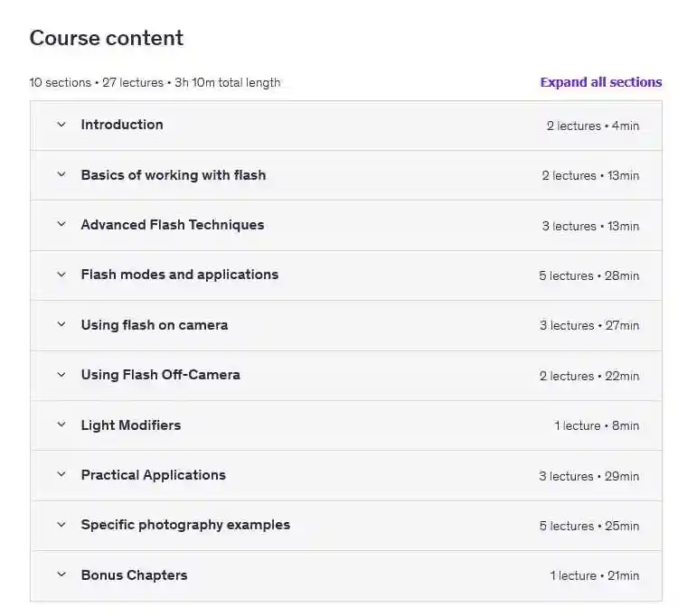Select the Basics of working with flash title

click(x=174, y=175)
